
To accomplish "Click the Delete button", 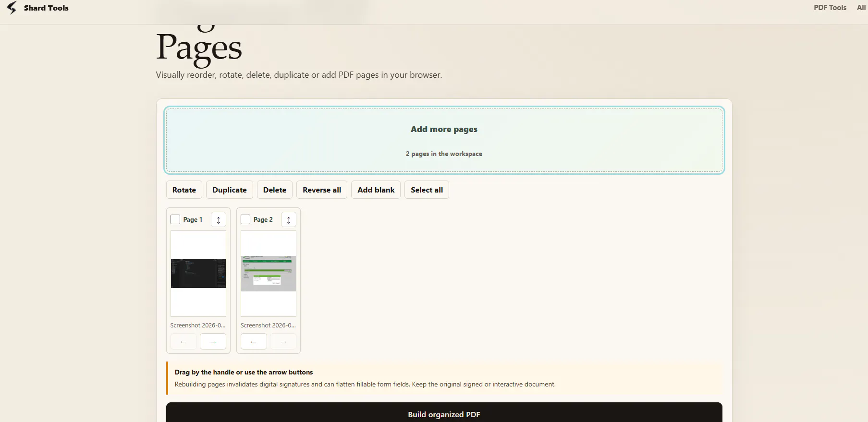I will pos(275,190).
